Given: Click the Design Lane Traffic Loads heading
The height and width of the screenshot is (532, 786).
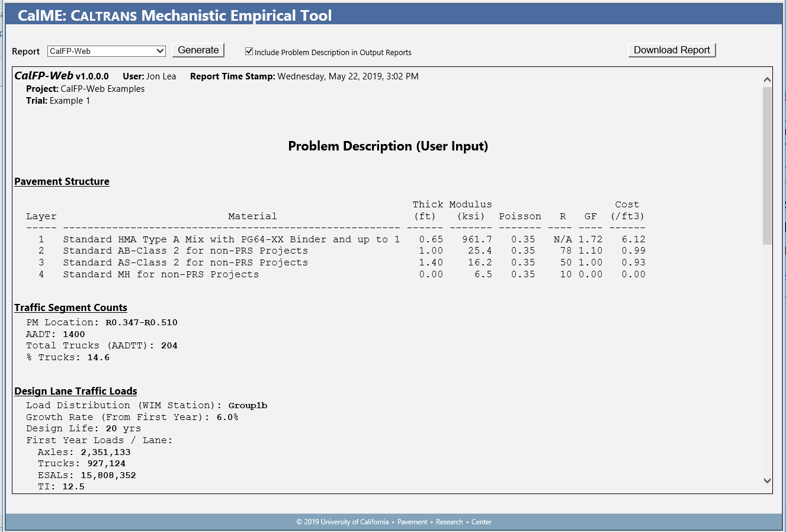Looking at the screenshot, I should coord(76,392).
